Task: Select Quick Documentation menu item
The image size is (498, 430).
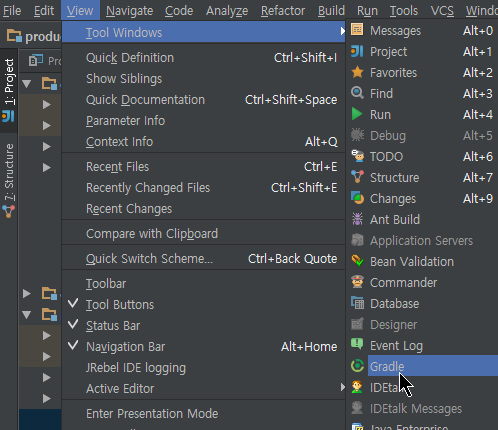Action: point(203,99)
